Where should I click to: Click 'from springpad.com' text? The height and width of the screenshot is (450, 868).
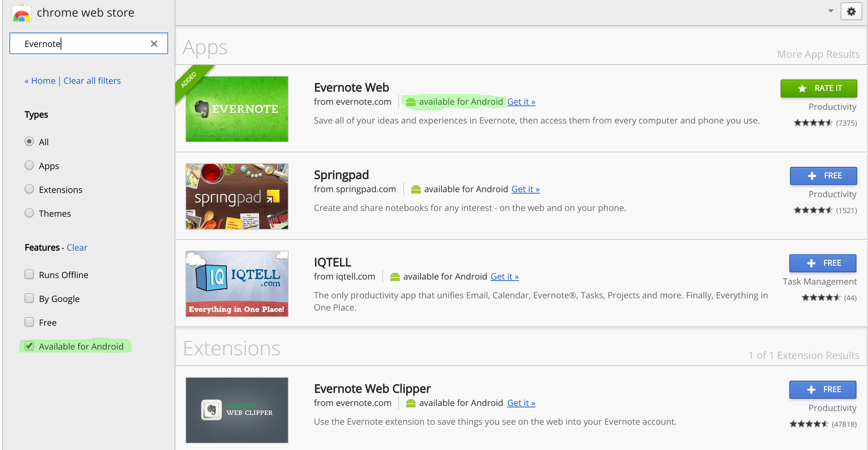pos(355,189)
